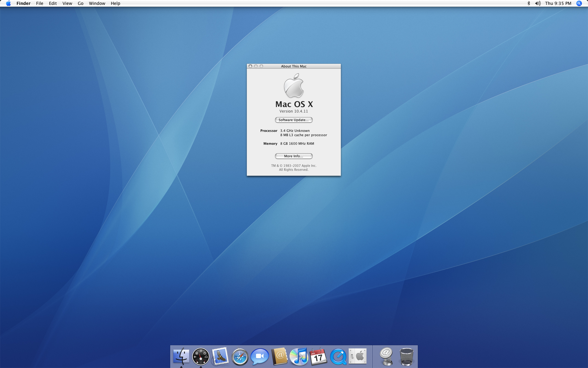The image size is (588, 368).
Task: Launch iTunes from the Dock
Action: (299, 356)
